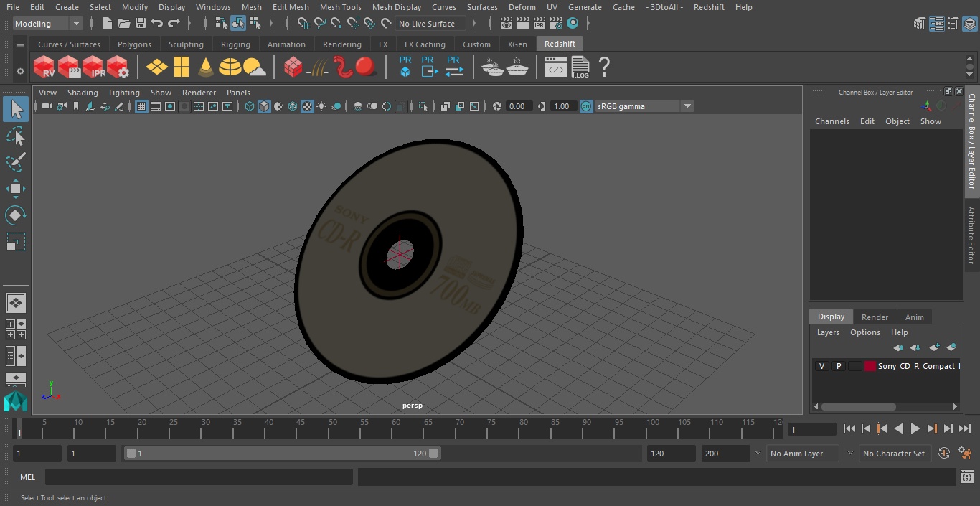Step forward to next key
Screen dimensions: 980x506
click(x=932, y=428)
